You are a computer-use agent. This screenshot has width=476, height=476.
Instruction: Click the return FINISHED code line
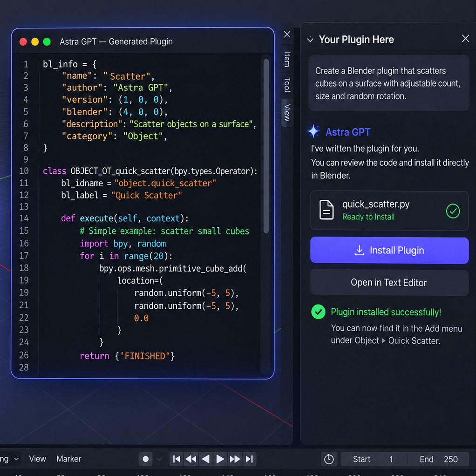pyautogui.click(x=127, y=356)
